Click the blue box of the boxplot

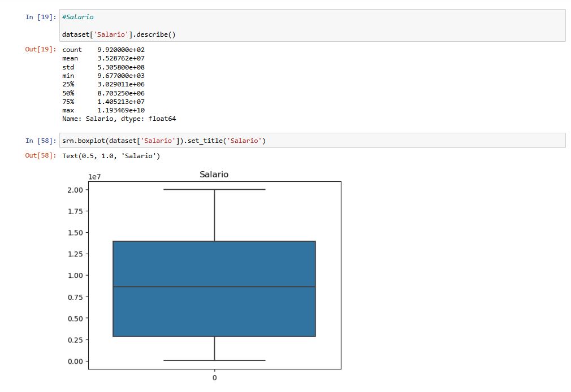pos(214,260)
